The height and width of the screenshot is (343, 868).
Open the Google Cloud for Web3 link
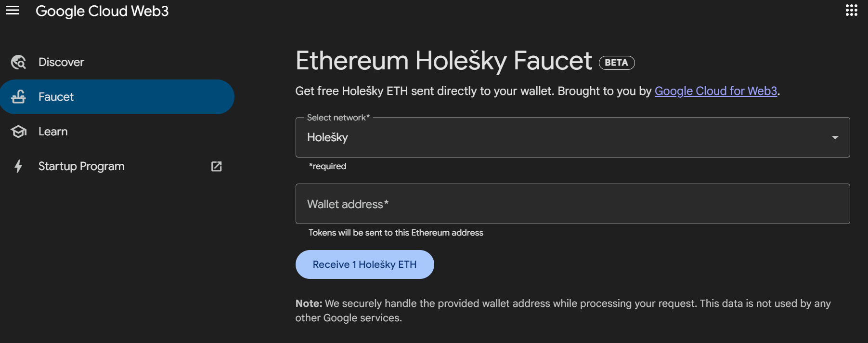coord(715,91)
